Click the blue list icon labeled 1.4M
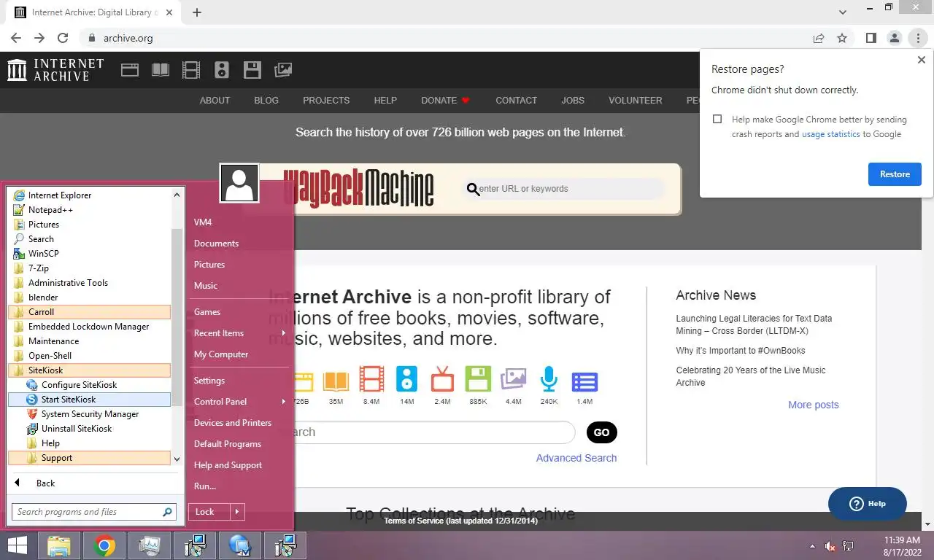 (584, 381)
